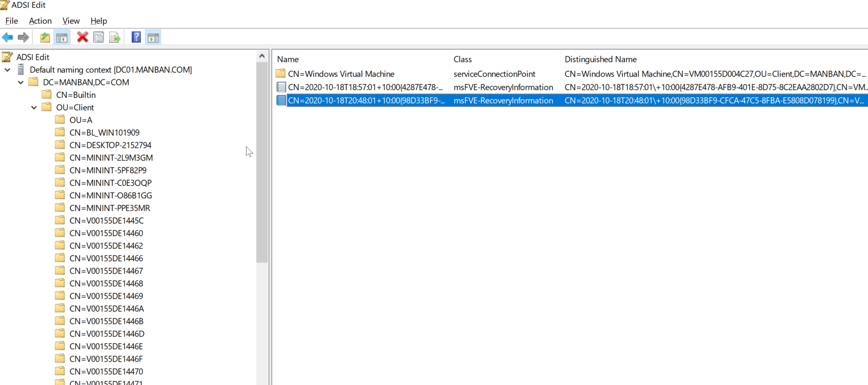Collapse the OU=Client tree node
Screen dimensions: 868x385
tap(34, 108)
